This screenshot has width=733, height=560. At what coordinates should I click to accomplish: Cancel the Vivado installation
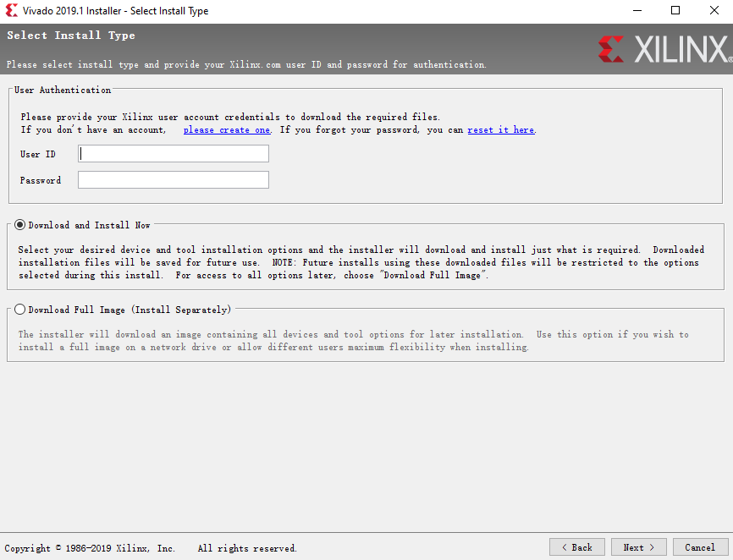tap(700, 547)
